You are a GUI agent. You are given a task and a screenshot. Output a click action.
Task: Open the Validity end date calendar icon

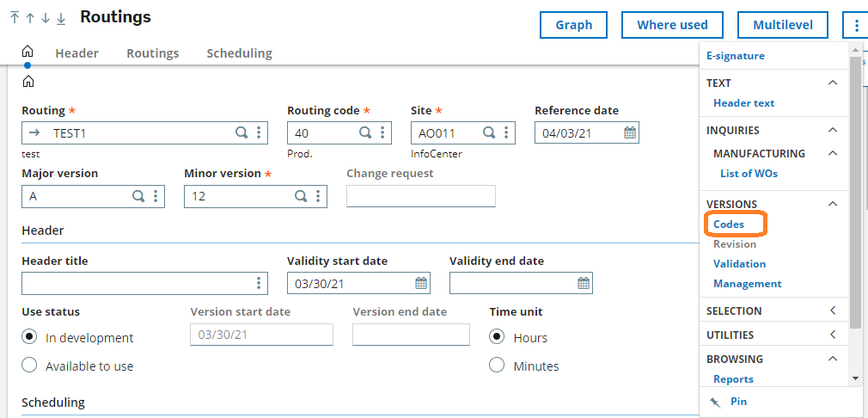tap(583, 283)
